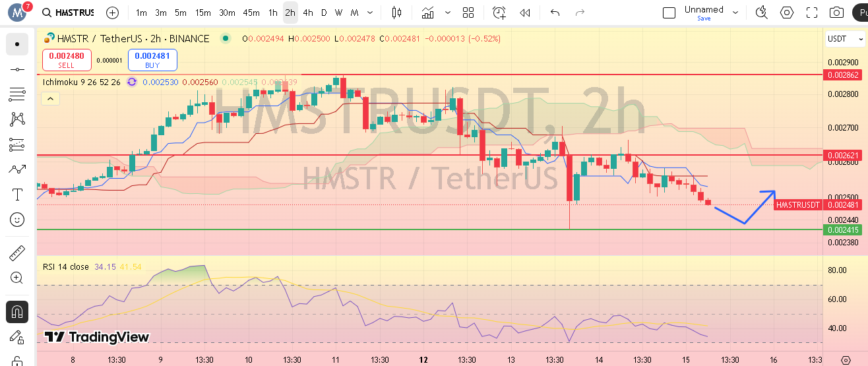This screenshot has width=868, height=366.
Task: Select the monthly M timeframe
Action: tap(354, 13)
